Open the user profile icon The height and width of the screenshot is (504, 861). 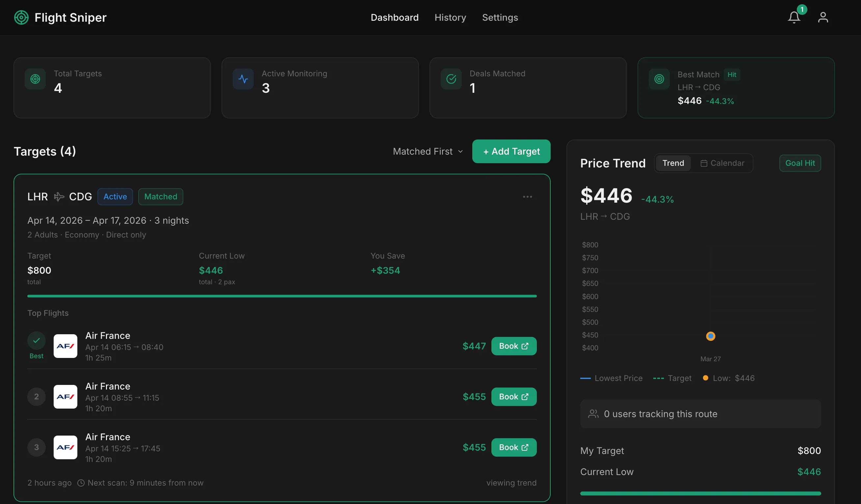pos(823,17)
